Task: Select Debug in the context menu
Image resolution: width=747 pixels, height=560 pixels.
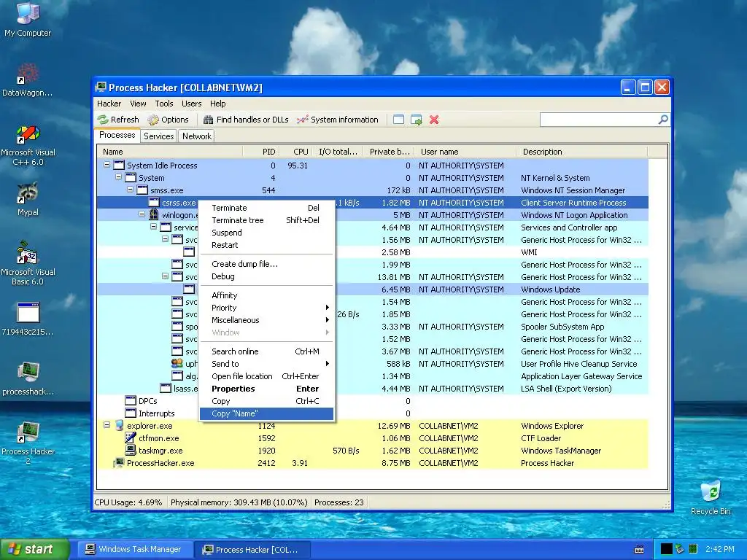Action: pyautogui.click(x=266, y=276)
